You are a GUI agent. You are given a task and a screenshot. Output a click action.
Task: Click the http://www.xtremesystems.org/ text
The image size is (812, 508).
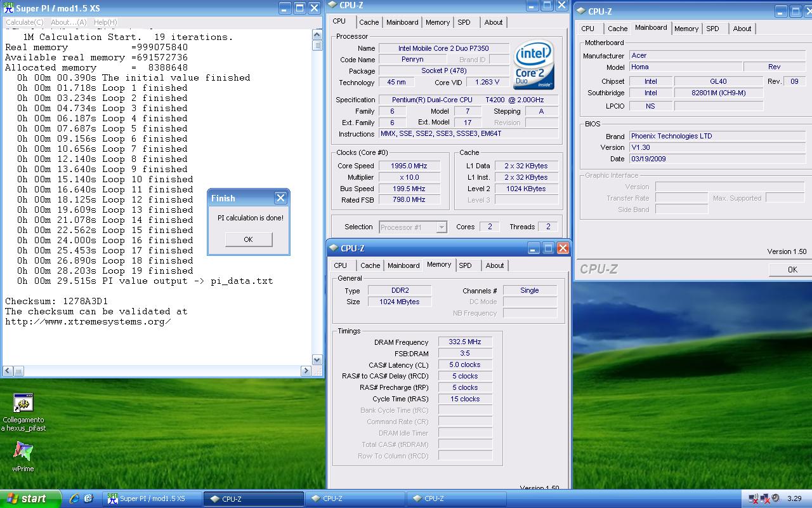(88, 321)
